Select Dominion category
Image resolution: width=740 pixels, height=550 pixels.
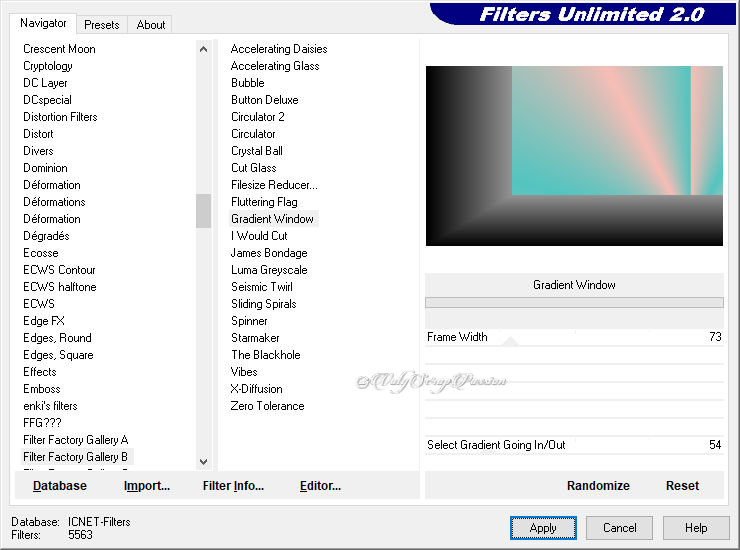tap(45, 168)
